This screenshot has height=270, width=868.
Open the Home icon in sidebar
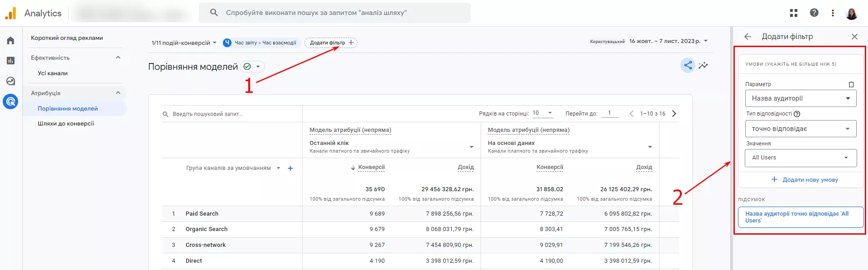10,41
